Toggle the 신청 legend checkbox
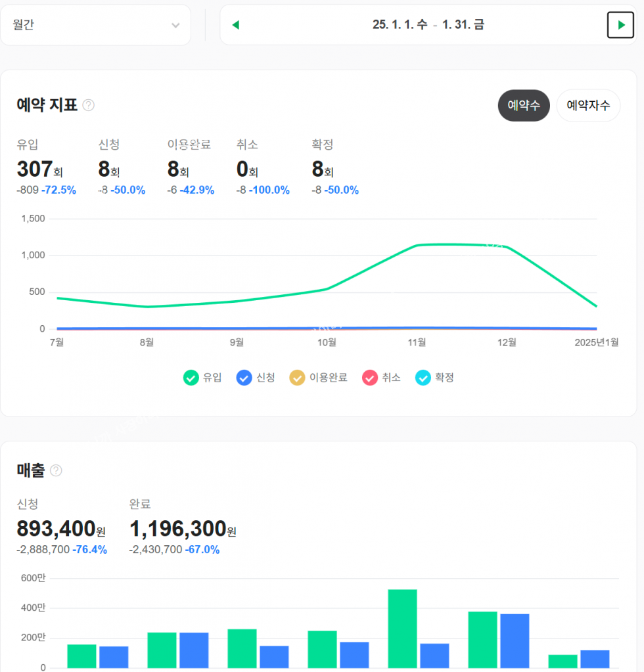This screenshot has height=672, width=644. pyautogui.click(x=244, y=378)
